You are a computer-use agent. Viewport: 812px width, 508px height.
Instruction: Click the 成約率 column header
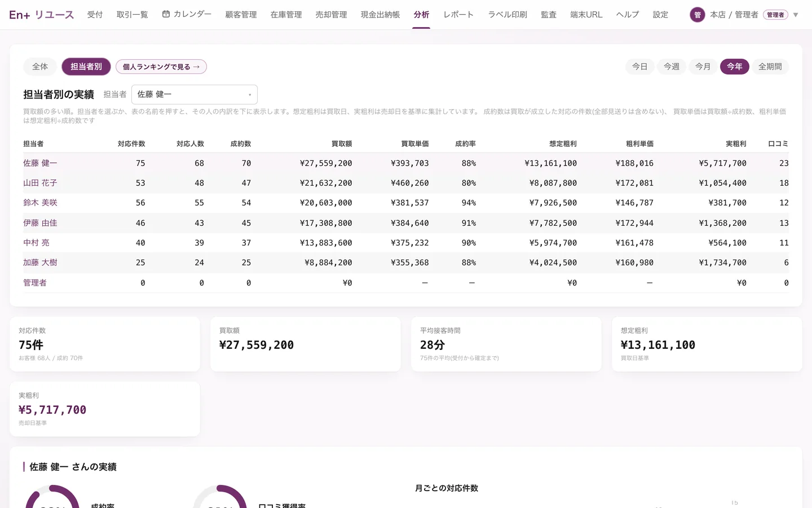pos(465,144)
